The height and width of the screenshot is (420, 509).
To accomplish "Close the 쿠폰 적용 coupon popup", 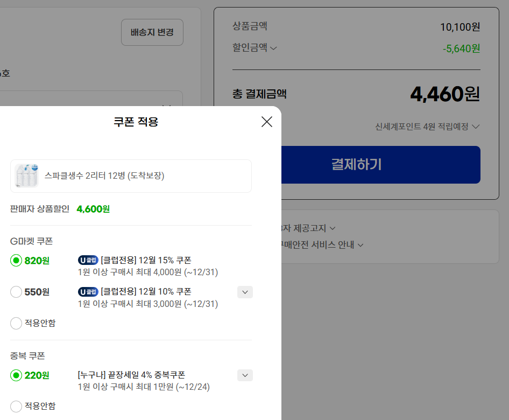I will 266,122.
